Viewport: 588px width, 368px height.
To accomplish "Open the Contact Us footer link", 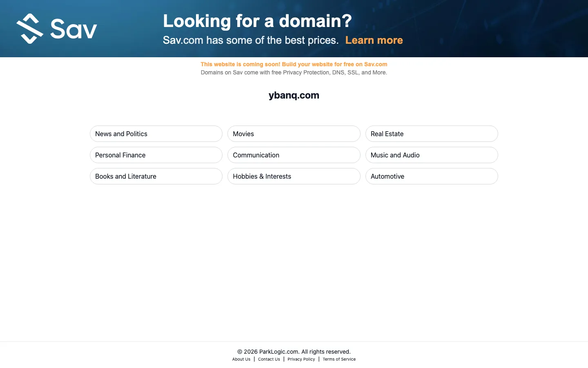I will tap(269, 359).
